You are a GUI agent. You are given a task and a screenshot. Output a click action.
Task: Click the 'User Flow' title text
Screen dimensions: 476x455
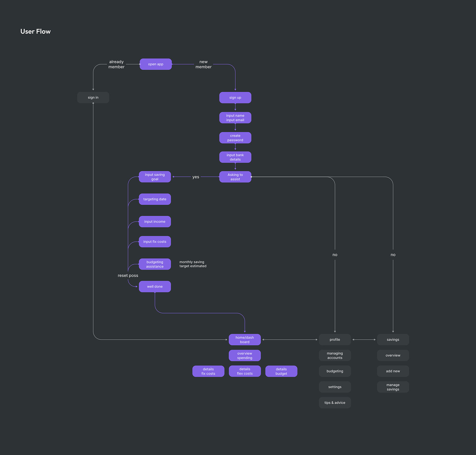pyautogui.click(x=35, y=31)
